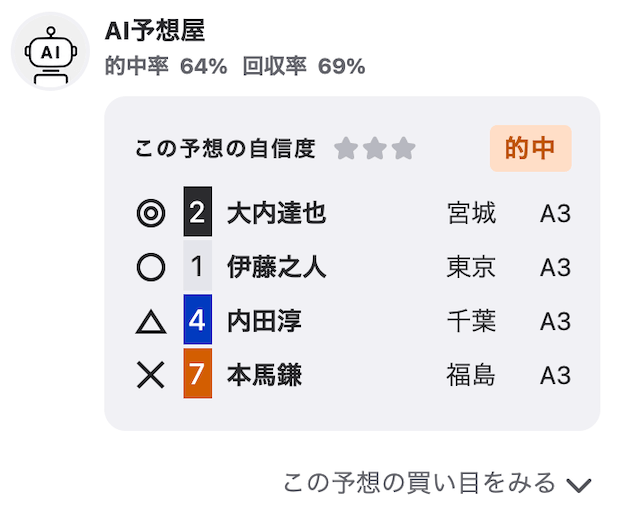Viewport: 640px width, 529px height.
Task: Select rider 大内達也
Action: pos(276,213)
